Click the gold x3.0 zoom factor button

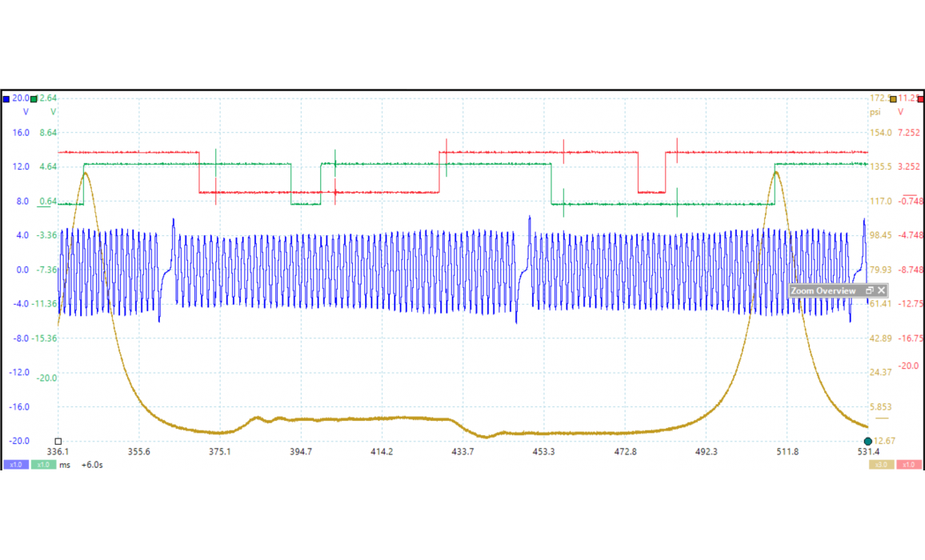[x=881, y=465]
